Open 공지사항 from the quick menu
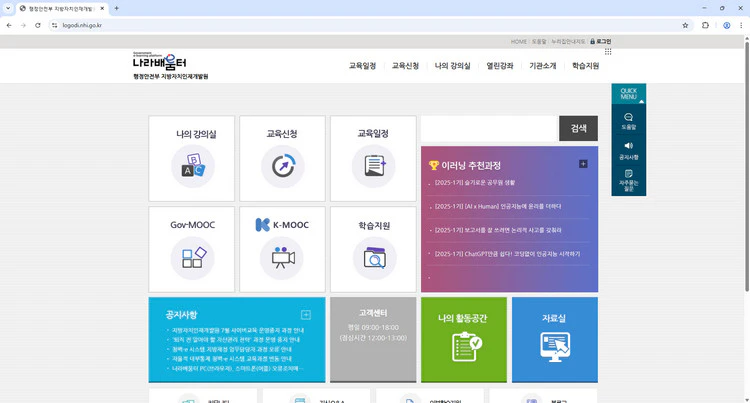Image resolution: width=750 pixels, height=403 pixels. [628, 150]
